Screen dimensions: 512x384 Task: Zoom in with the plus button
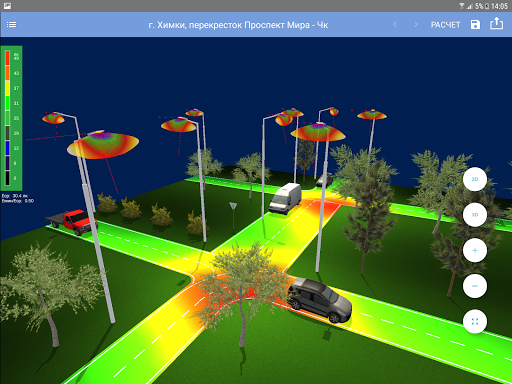[475, 250]
